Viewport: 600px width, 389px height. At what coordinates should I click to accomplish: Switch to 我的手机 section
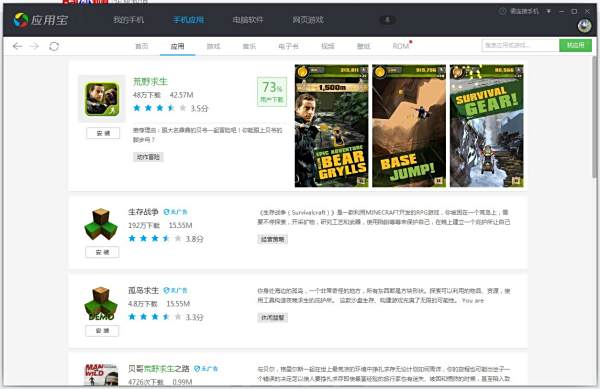point(129,20)
